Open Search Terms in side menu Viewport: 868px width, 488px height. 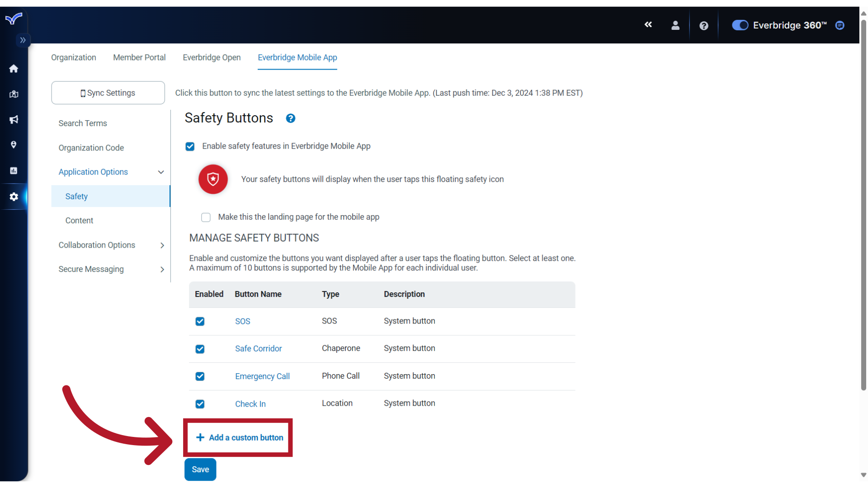(x=83, y=123)
